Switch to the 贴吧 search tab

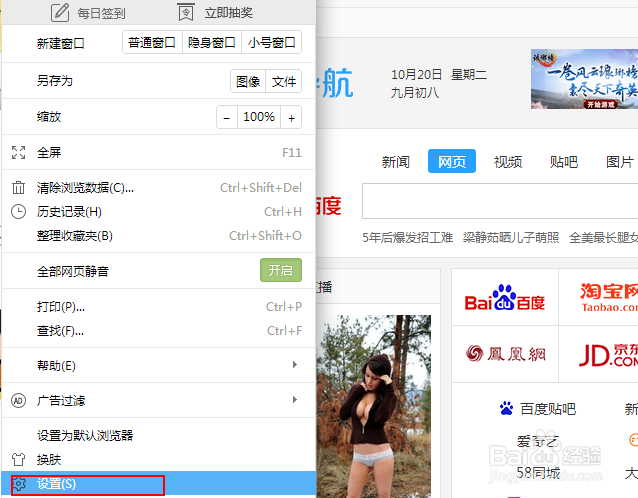point(564,162)
